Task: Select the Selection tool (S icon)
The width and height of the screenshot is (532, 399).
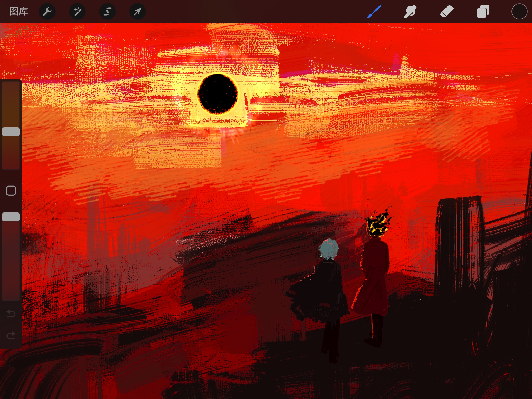Action: [107, 11]
